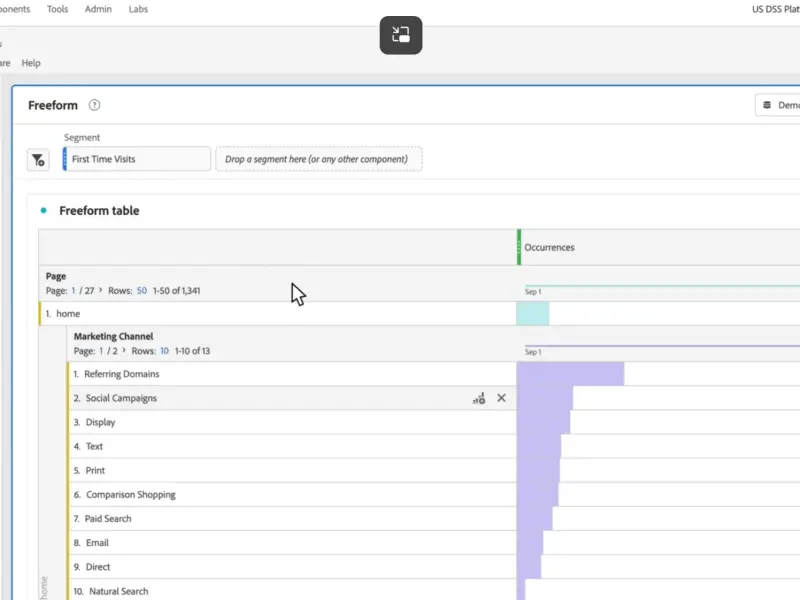Image resolution: width=800 pixels, height=600 pixels.
Task: Select Natural Search row
Action: [x=292, y=591]
